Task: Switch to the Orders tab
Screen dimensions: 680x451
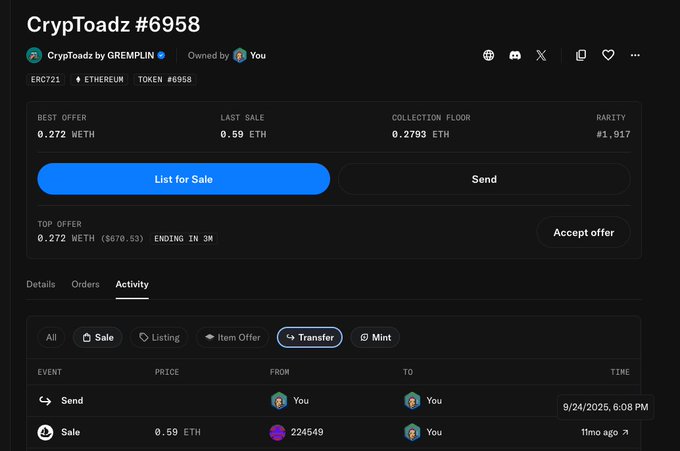Action: [x=85, y=284]
